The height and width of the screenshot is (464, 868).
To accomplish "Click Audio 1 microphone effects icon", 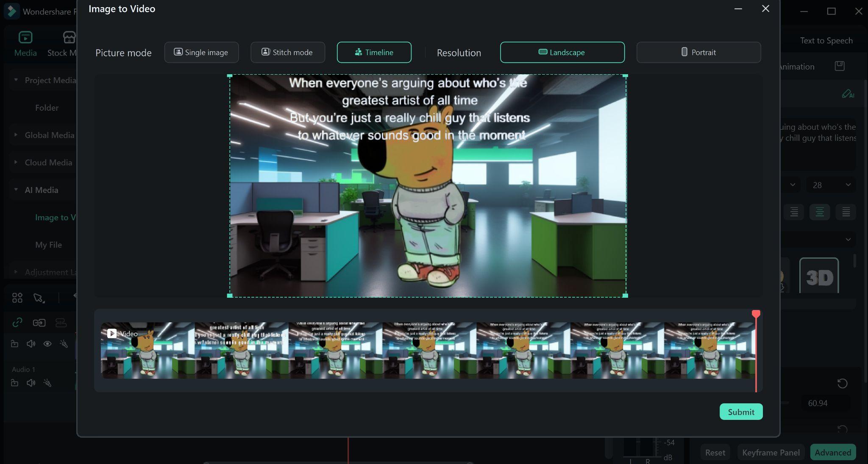I will [x=47, y=383].
